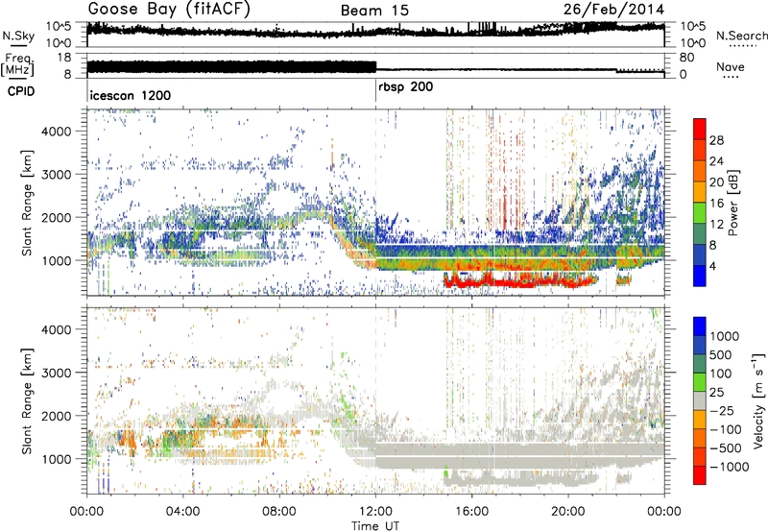Click the '12:00' time tick label

click(x=375, y=512)
